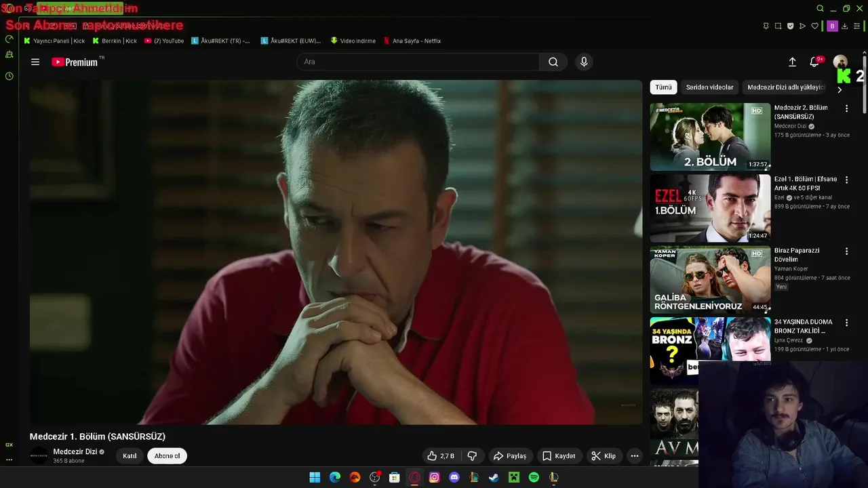Open the history clock in Opera sidebar
This screenshot has height=488, width=868.
(x=9, y=76)
